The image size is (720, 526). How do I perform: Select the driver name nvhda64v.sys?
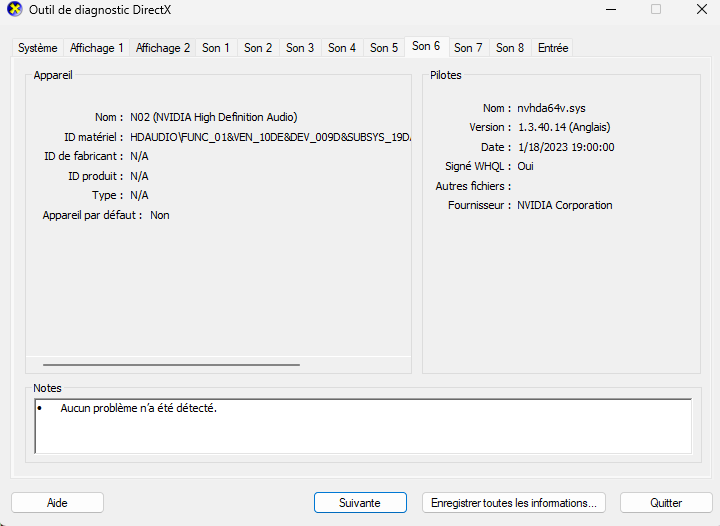click(x=551, y=108)
